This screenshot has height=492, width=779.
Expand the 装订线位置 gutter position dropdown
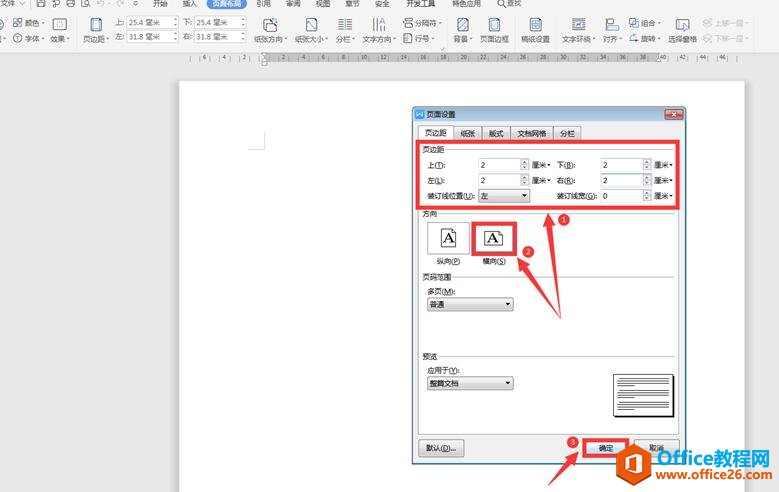pyautogui.click(x=503, y=196)
